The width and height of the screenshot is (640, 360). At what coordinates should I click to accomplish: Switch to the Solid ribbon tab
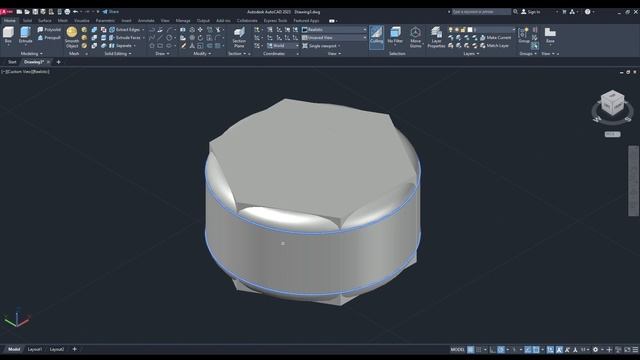pyautogui.click(x=27, y=20)
